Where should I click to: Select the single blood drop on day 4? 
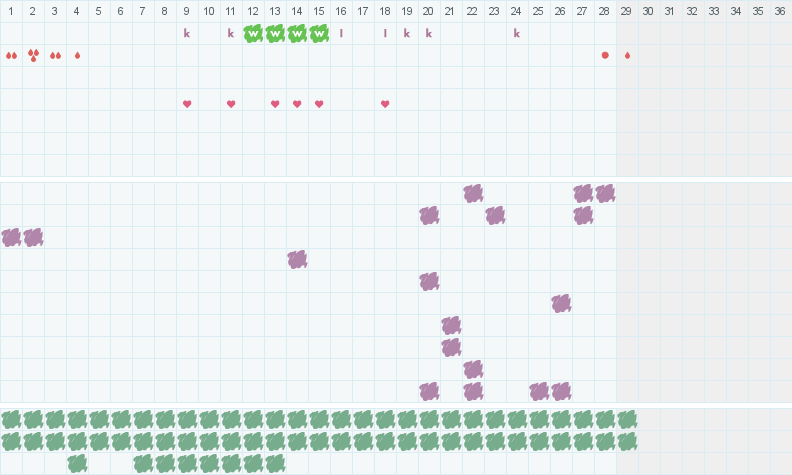tap(77, 55)
